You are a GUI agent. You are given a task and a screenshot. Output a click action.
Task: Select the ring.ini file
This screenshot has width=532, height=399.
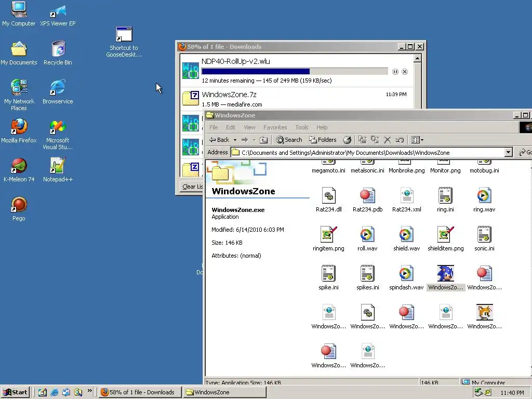(445, 200)
